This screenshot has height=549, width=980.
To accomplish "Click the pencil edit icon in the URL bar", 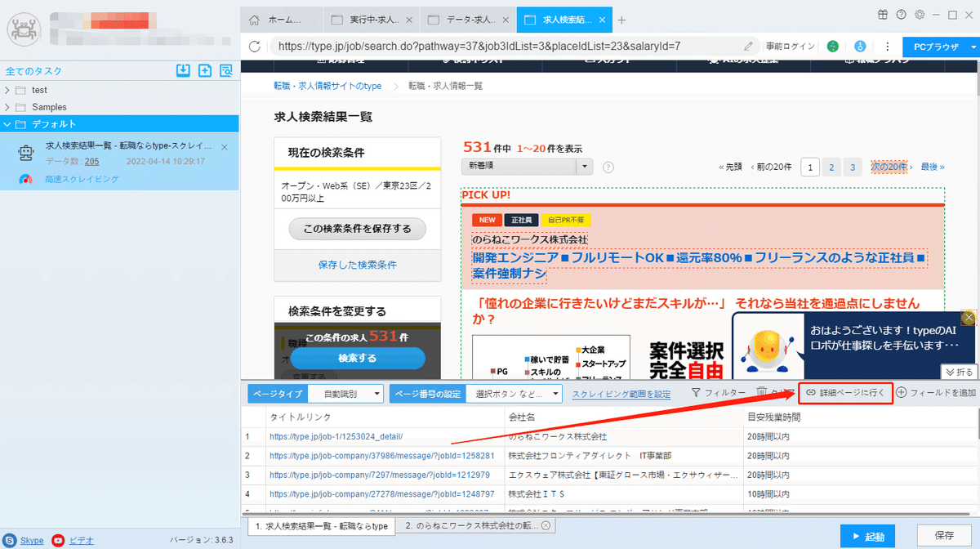I will (x=748, y=47).
